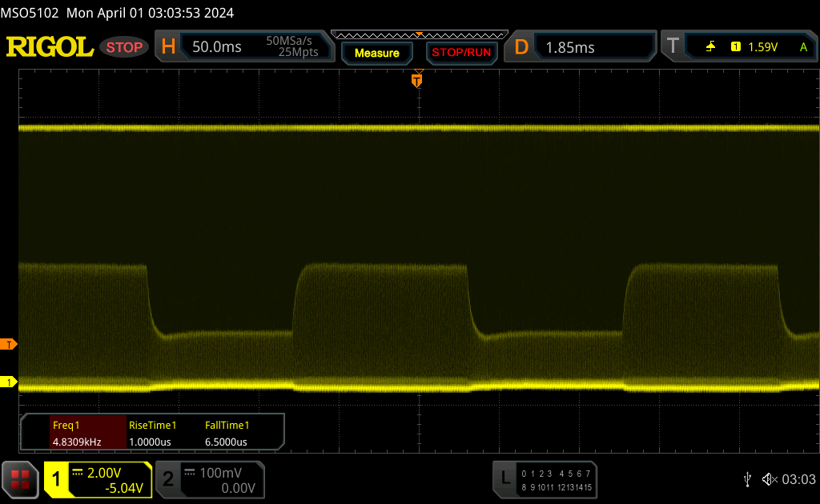Click the rising edge trigger icon

pyautogui.click(x=711, y=47)
